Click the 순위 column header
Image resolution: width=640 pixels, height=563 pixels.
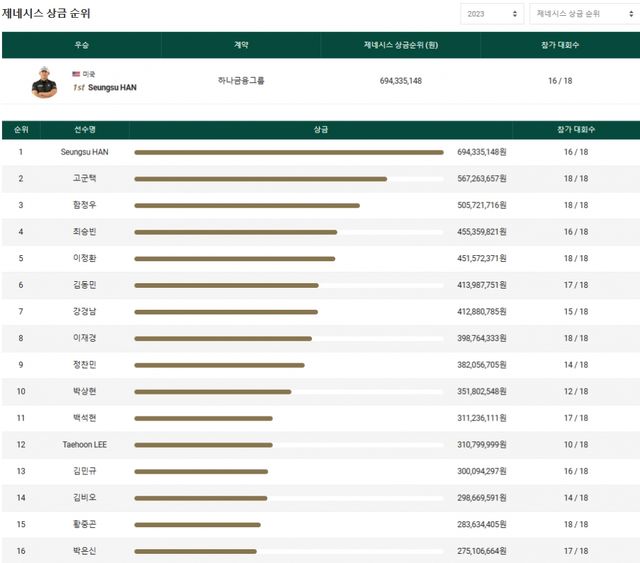[21, 130]
